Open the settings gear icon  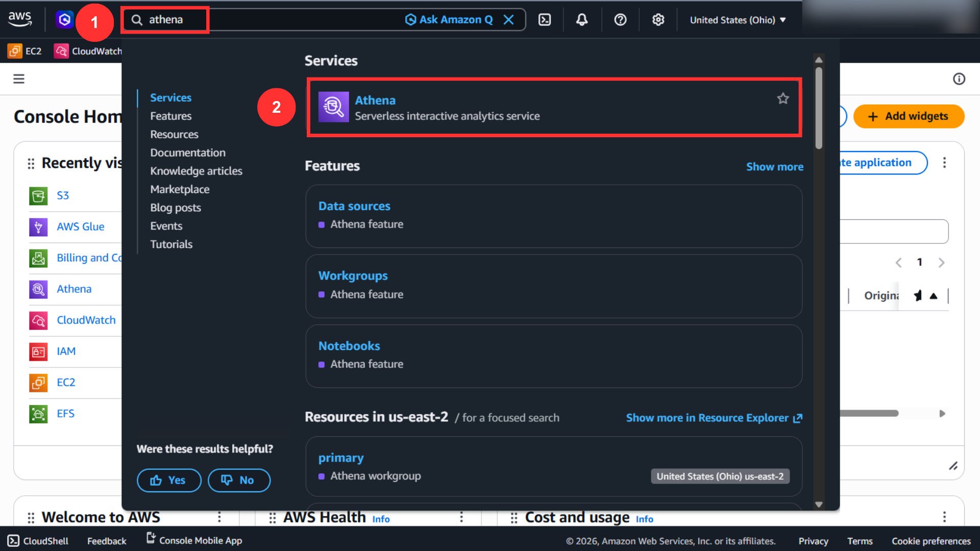pos(658,20)
